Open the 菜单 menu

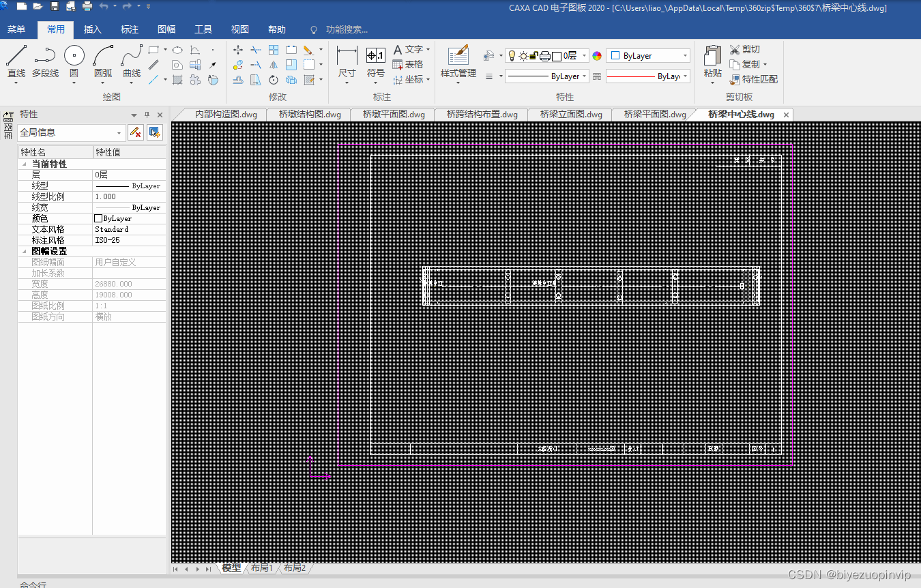[x=16, y=29]
